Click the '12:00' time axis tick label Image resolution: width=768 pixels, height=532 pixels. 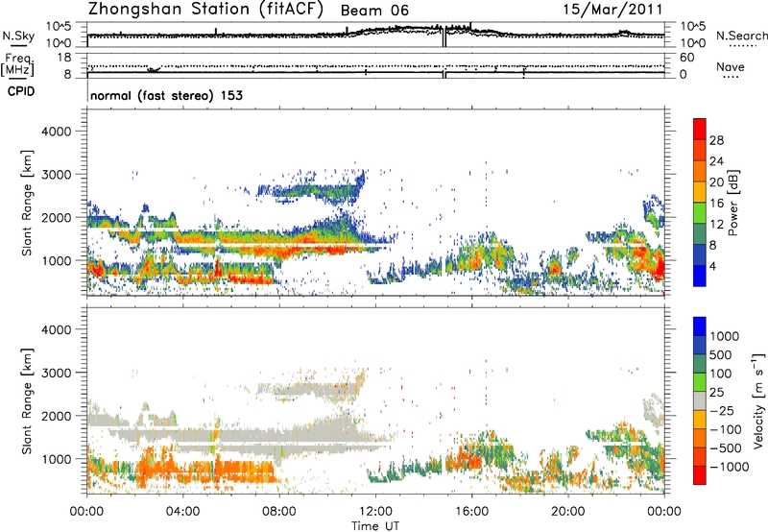pyautogui.click(x=375, y=512)
